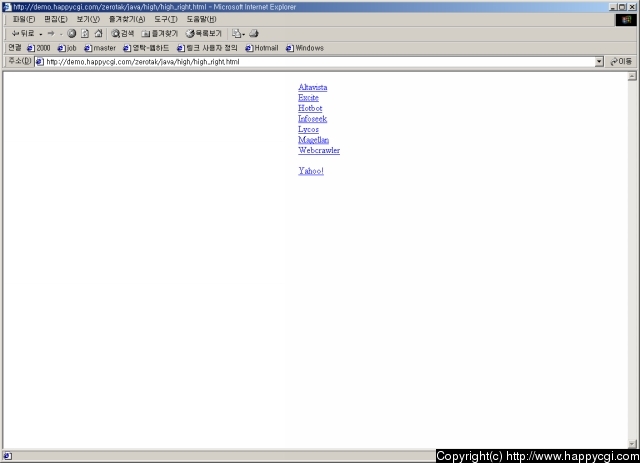
Task: Click the 주소(D) address label
Action: tap(20, 61)
